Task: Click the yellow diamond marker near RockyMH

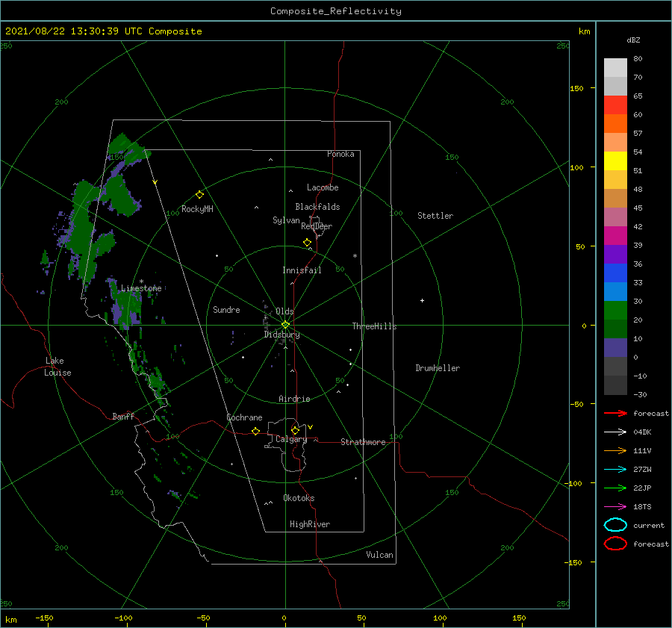Action: click(x=199, y=195)
